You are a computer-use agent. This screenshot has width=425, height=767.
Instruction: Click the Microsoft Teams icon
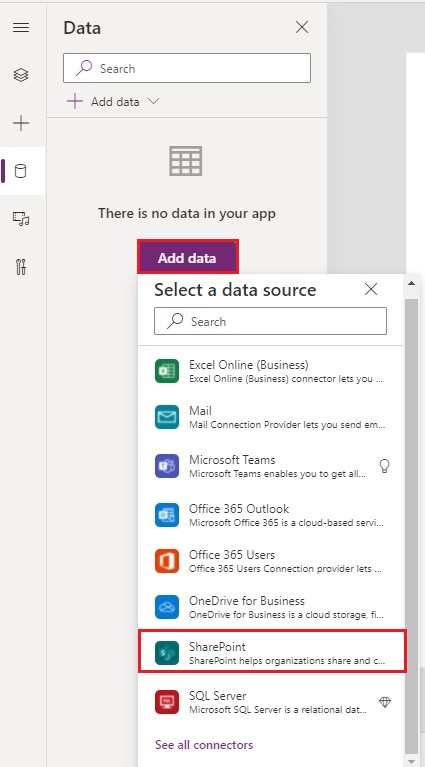[x=167, y=466]
